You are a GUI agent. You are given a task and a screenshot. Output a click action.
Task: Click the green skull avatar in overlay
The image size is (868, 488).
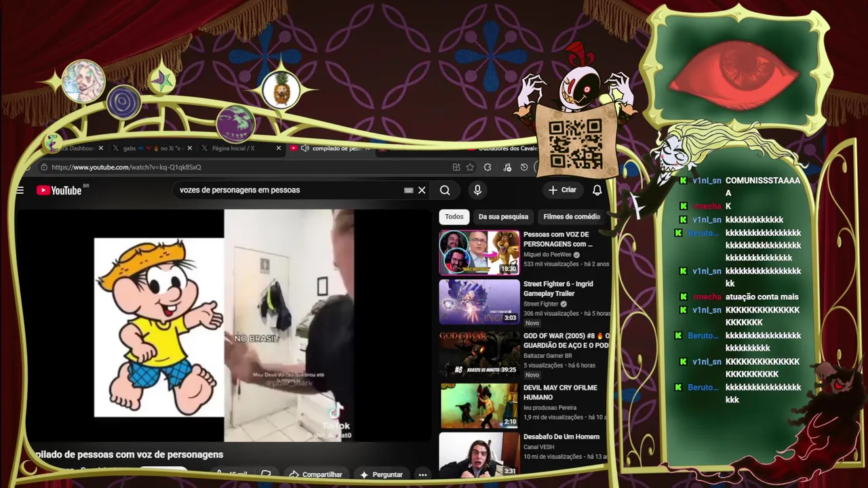click(235, 123)
